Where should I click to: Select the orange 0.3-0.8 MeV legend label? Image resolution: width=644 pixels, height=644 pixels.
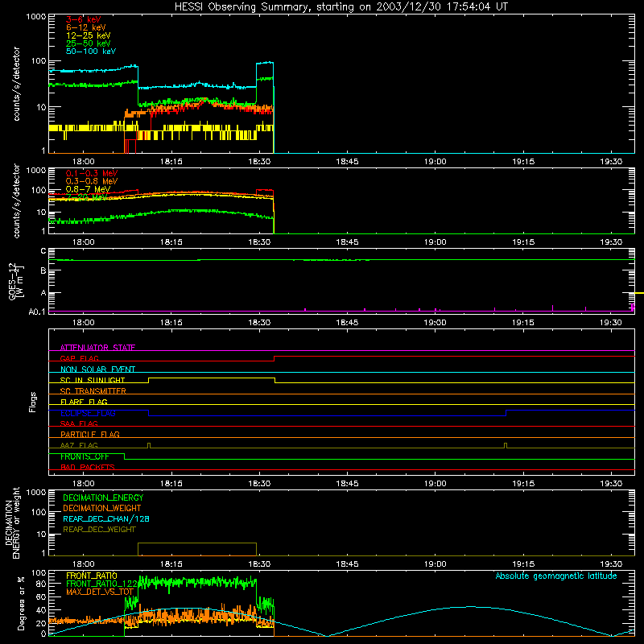(x=92, y=181)
